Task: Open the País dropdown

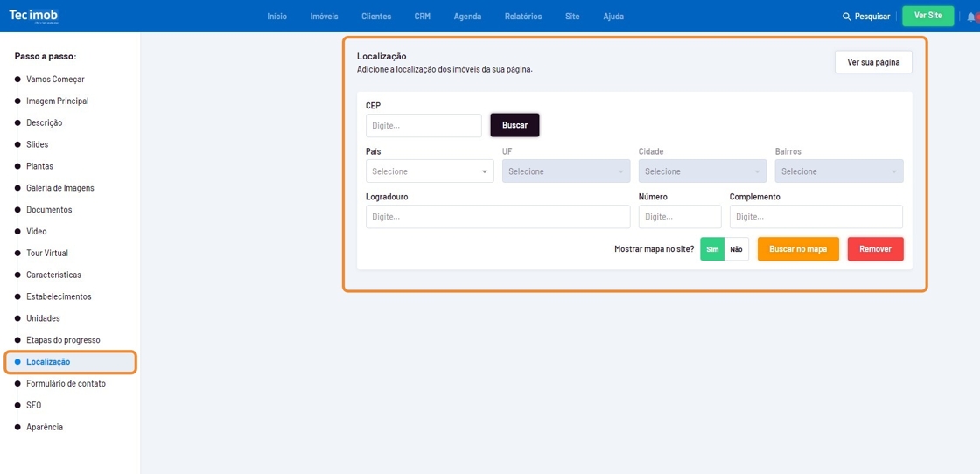Action: click(430, 171)
